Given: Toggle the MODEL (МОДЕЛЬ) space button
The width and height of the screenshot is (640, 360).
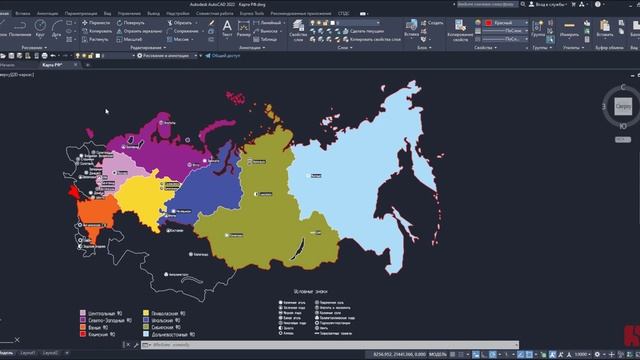Looking at the screenshot, I should (x=438, y=354).
